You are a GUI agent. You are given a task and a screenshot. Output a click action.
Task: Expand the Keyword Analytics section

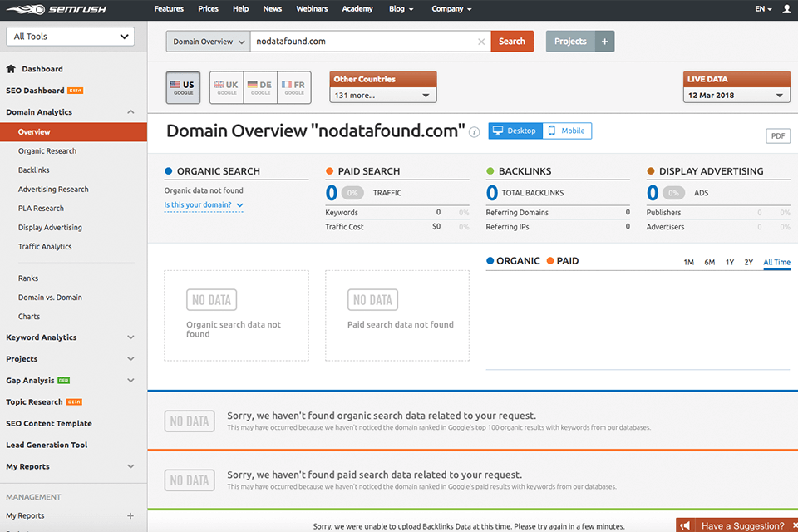pyautogui.click(x=131, y=337)
